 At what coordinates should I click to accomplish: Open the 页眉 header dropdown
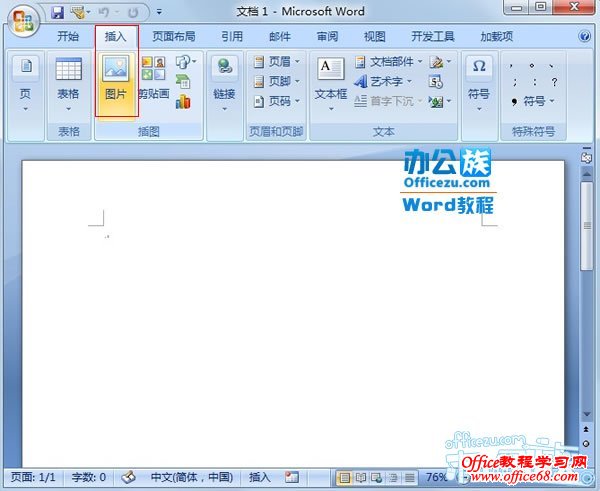pos(277,62)
